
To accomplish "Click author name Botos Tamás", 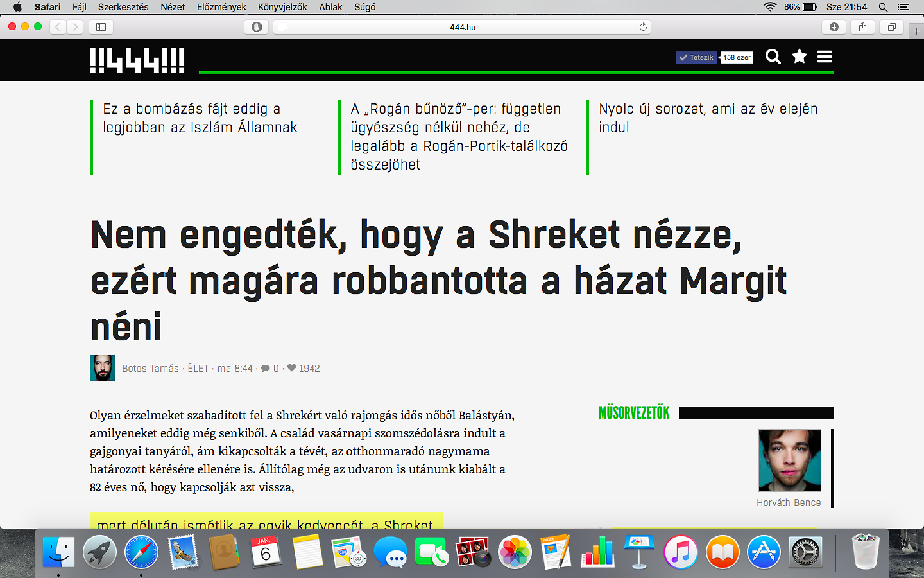I will 150,369.
